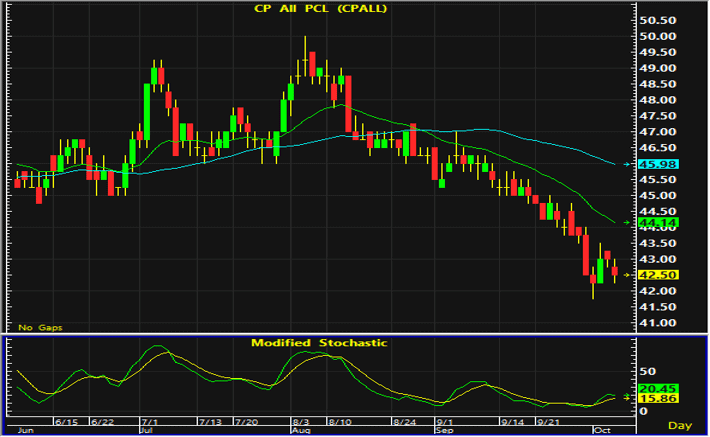This screenshot has width=710, height=437.
Task: Select the Sep month label on time axis
Action: pos(444,430)
